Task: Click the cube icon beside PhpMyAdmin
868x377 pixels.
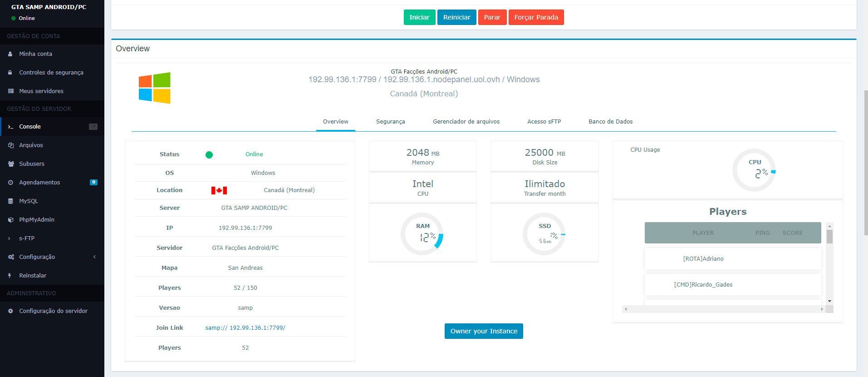Action: click(10, 220)
